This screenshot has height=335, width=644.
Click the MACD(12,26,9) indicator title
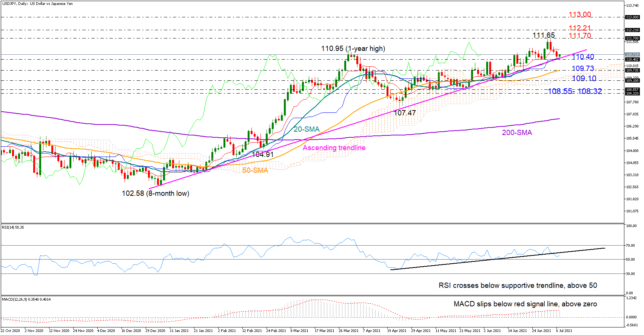pos(26,300)
